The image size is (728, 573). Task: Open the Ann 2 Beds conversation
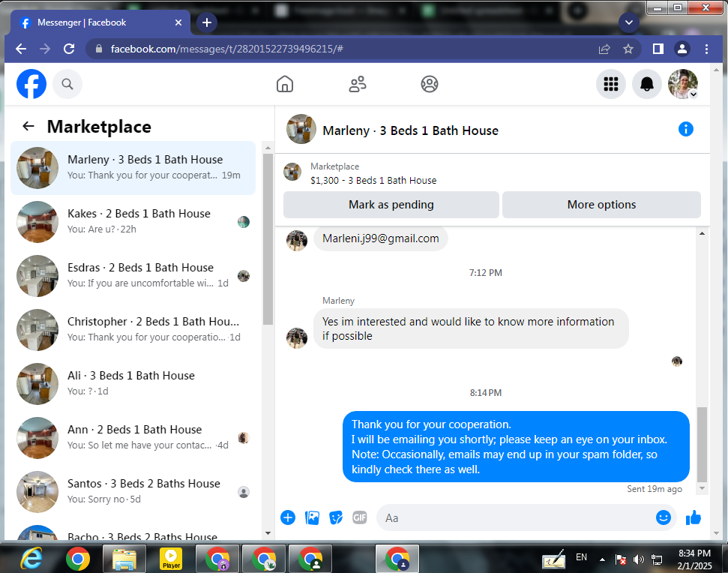click(x=133, y=438)
